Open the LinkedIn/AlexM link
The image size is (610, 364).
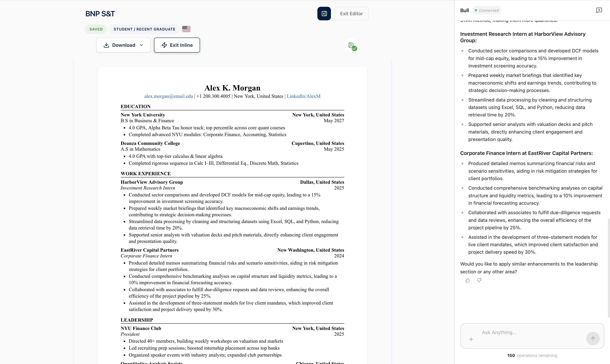point(303,96)
